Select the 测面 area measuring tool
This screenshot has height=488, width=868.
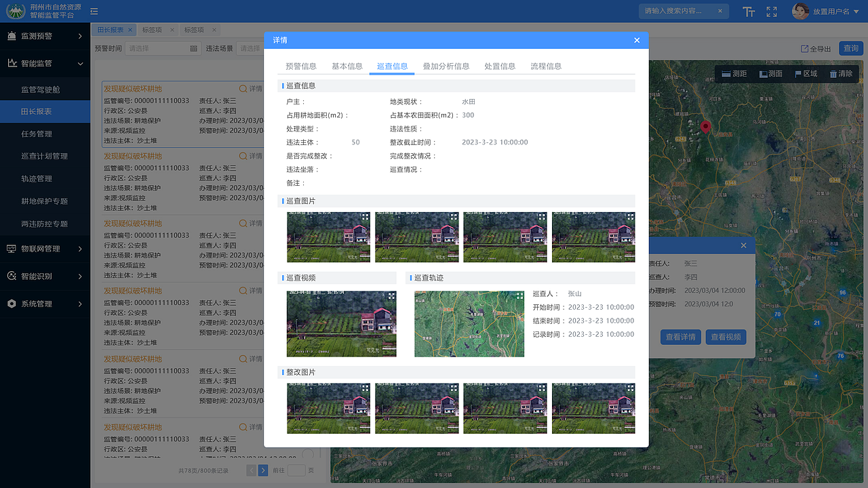pos(770,74)
